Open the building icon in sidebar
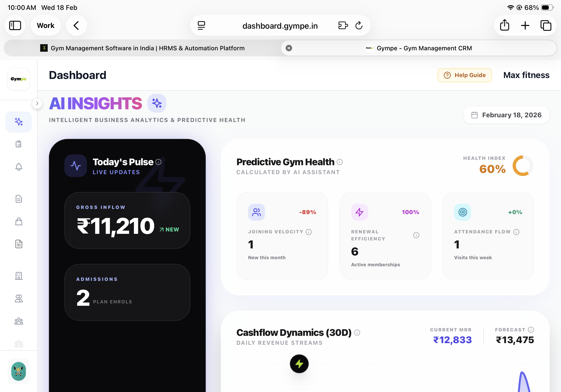 point(19,276)
